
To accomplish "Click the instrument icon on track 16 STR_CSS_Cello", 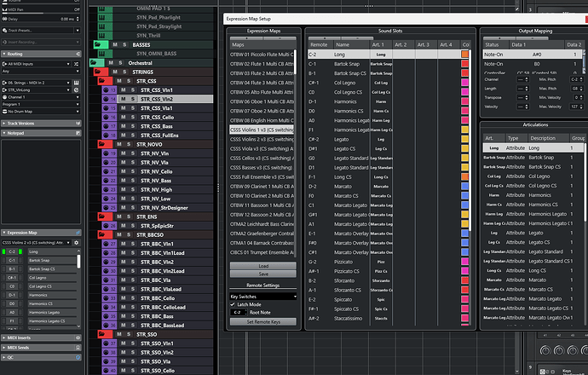I will click(x=106, y=117).
